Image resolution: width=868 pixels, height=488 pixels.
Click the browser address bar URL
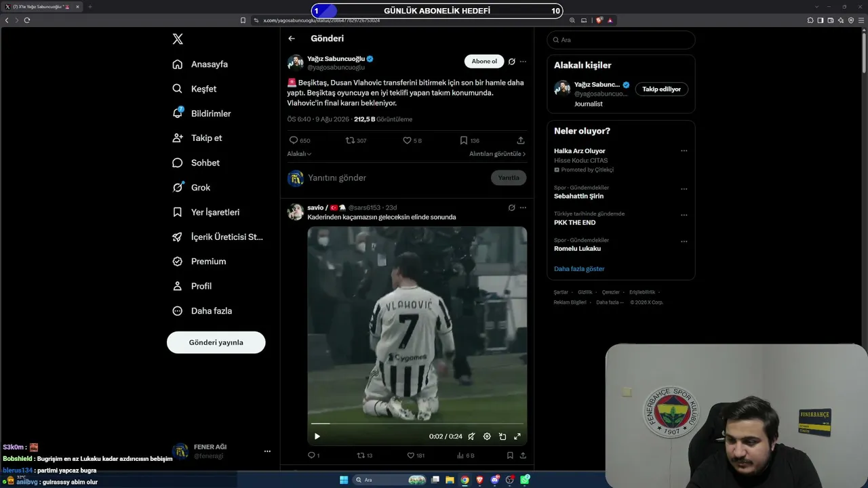tap(321, 20)
